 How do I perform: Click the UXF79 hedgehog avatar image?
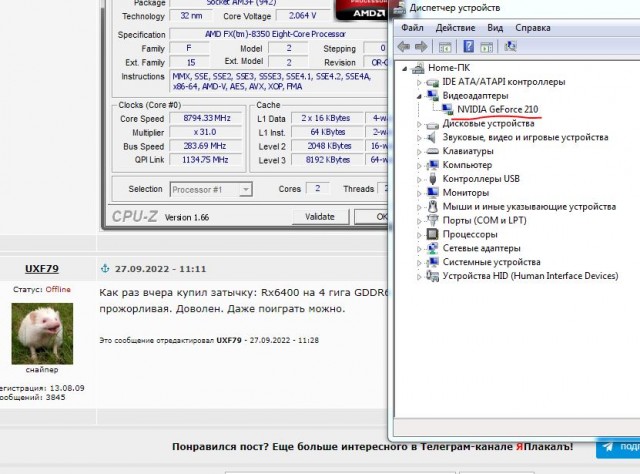(42, 334)
